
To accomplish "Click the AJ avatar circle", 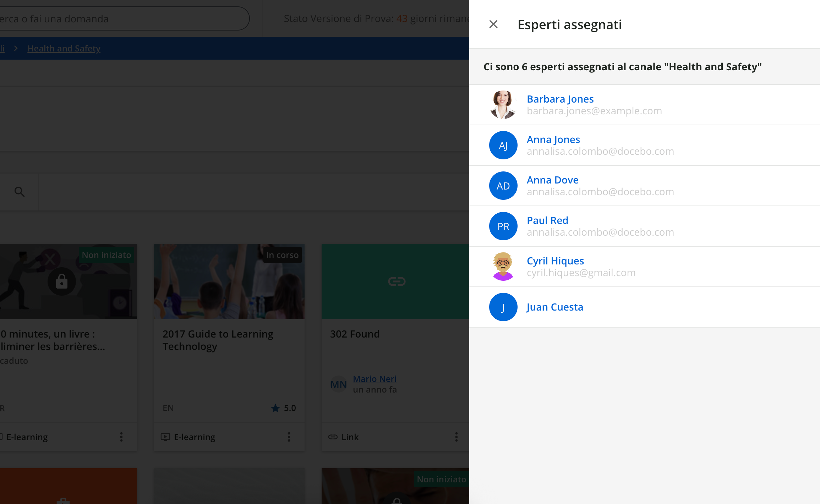I will [x=503, y=145].
